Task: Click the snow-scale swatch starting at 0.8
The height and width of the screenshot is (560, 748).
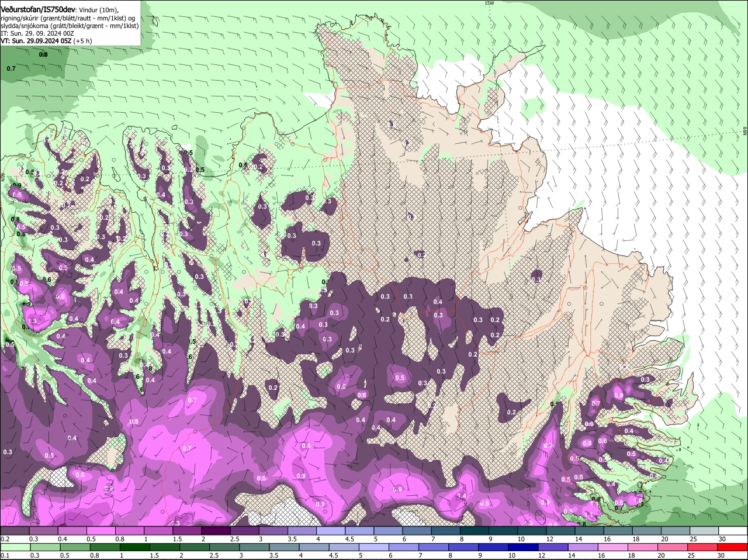Action: (129, 531)
